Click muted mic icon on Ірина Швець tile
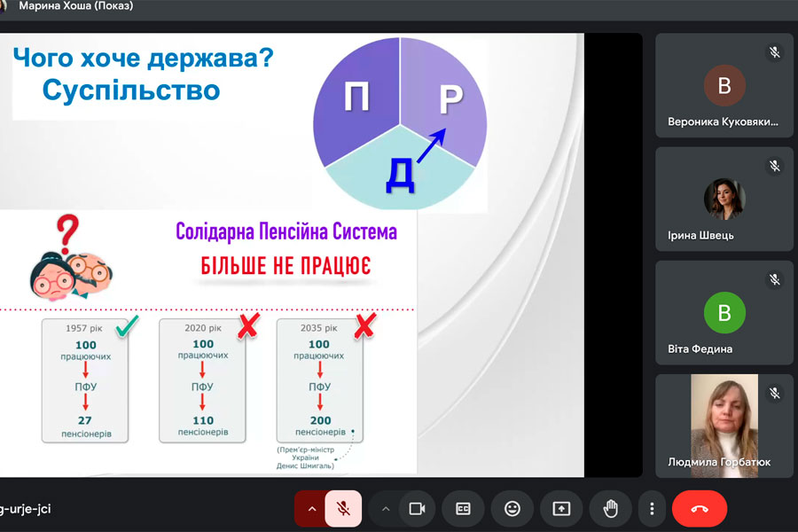Viewport: 798px width, 532px height. click(775, 166)
